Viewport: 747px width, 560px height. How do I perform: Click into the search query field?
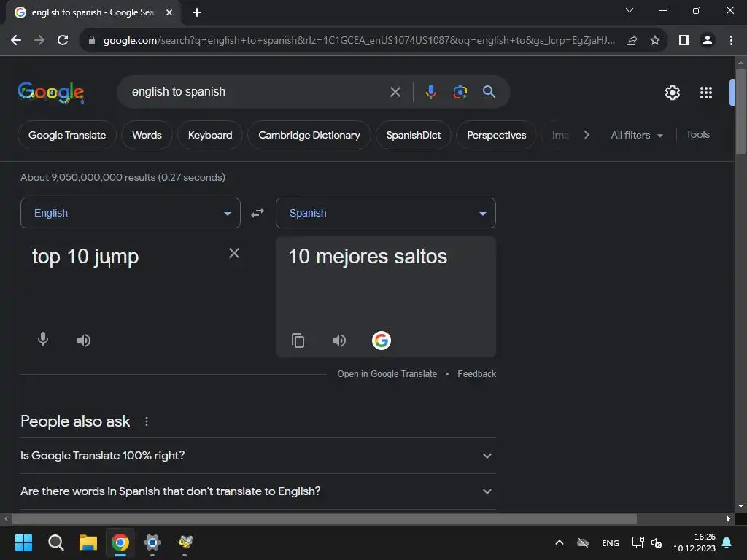click(258, 91)
